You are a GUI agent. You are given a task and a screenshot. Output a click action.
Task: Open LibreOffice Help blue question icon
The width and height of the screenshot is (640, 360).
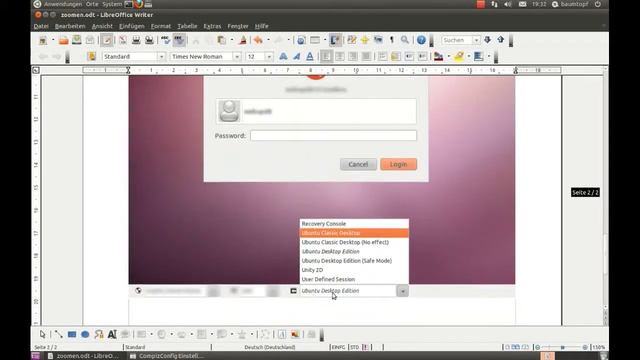421,40
